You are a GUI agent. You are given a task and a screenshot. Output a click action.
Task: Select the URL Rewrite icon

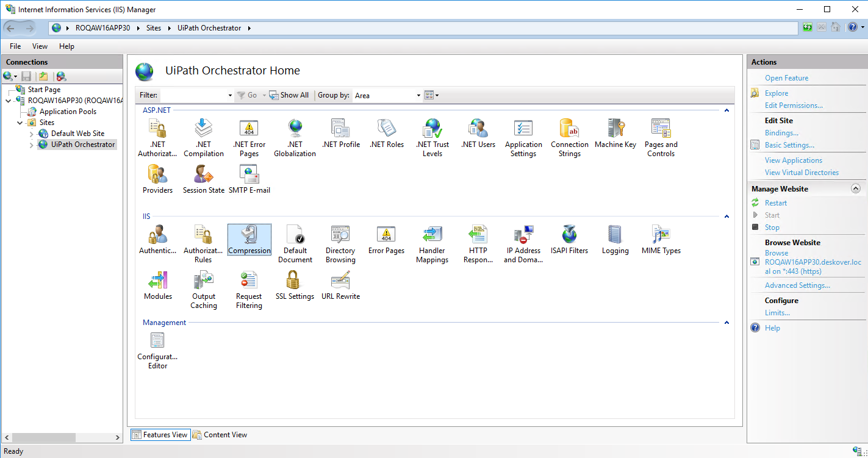(x=340, y=283)
